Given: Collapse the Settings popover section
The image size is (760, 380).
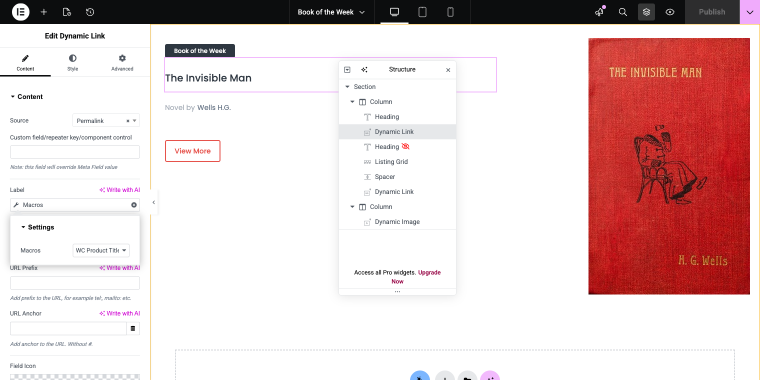Looking at the screenshot, I should point(38,227).
